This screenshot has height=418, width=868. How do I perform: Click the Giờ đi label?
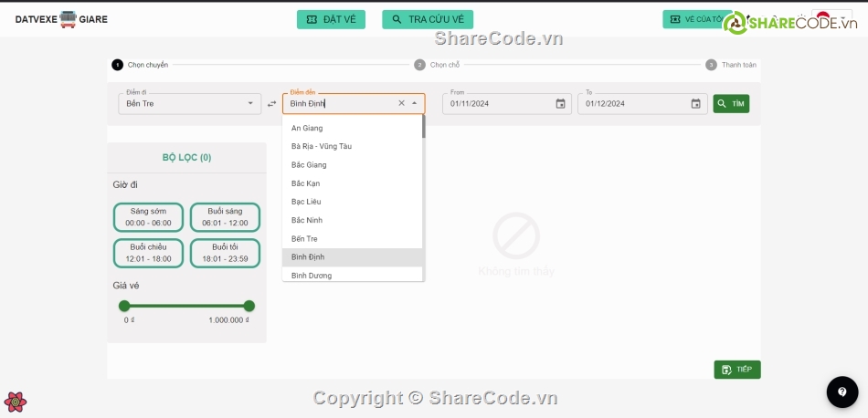click(125, 184)
